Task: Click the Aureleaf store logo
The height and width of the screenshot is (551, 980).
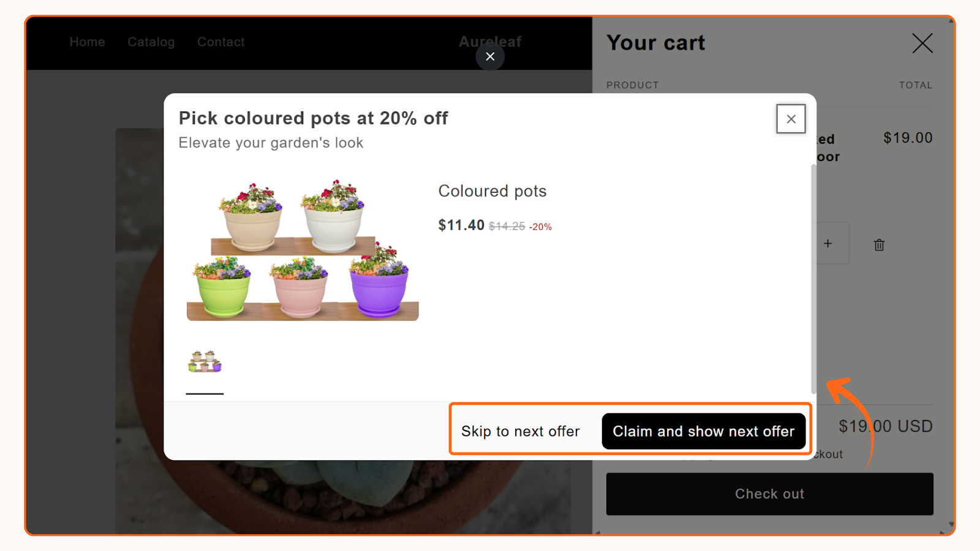Action: 489,42
